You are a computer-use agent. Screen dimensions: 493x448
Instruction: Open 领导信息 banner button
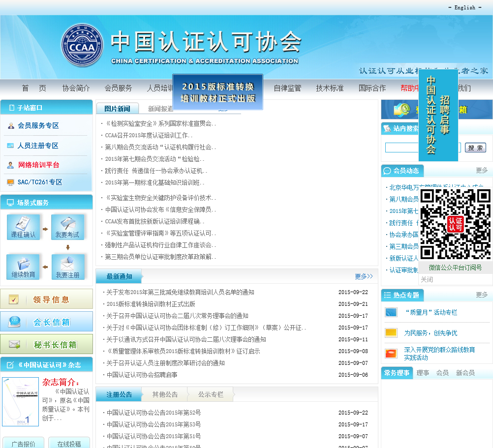(x=46, y=299)
